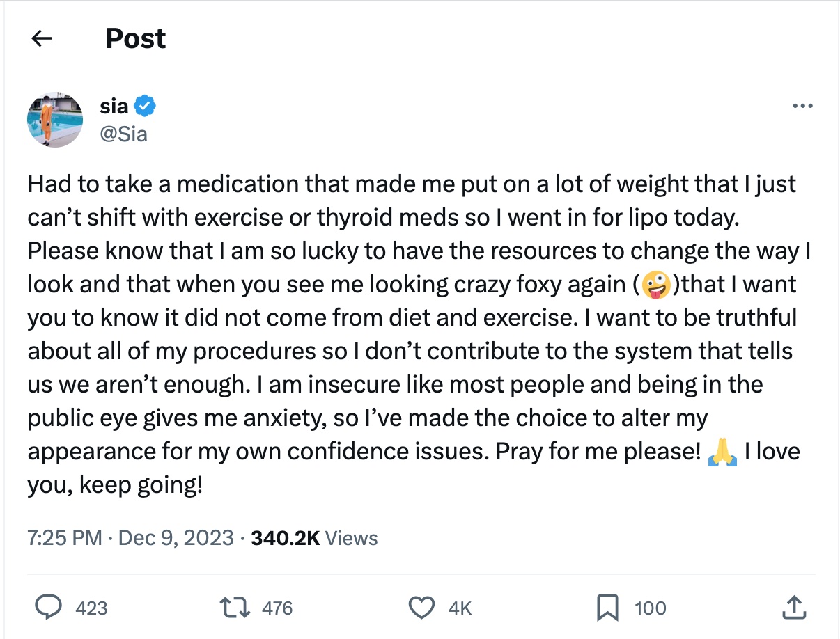The width and height of the screenshot is (840, 639).
Task: Click the 7:25 PM timestamp
Action: point(64,538)
